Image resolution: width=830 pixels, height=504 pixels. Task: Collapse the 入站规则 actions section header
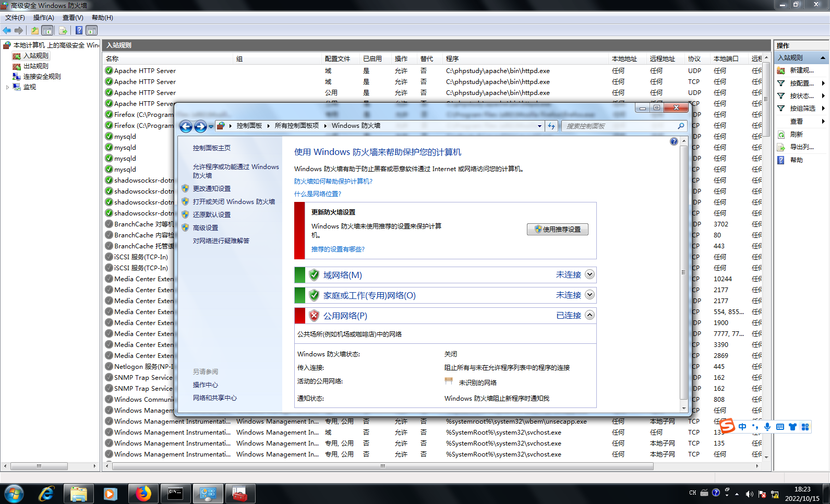[x=823, y=58]
